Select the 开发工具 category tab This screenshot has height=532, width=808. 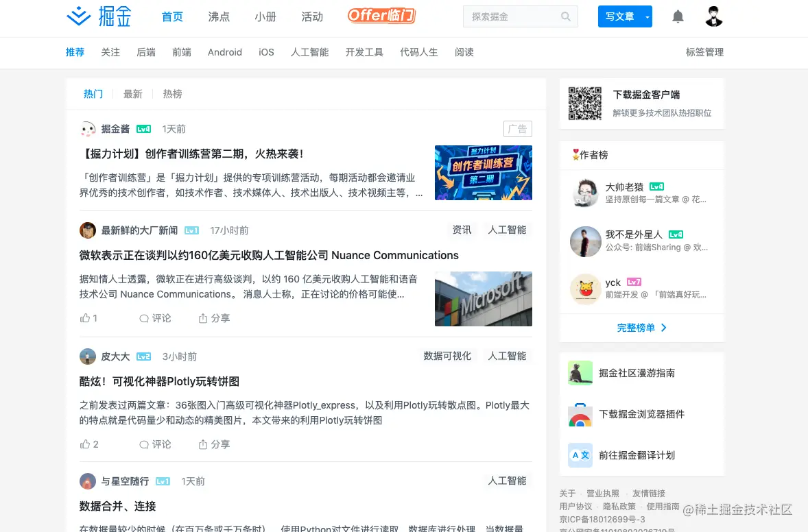click(364, 52)
